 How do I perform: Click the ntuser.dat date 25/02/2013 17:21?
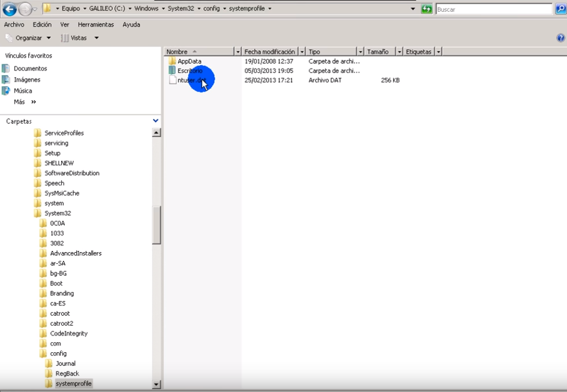pos(269,80)
